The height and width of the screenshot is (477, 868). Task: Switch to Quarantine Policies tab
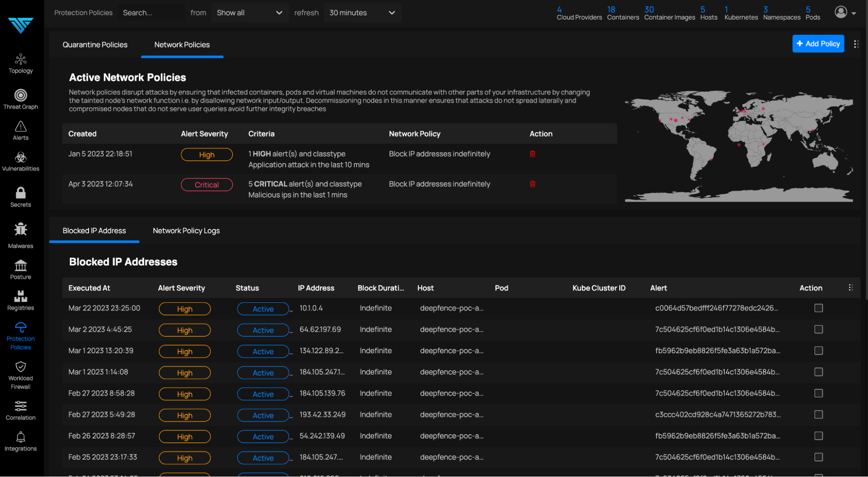[x=95, y=45]
